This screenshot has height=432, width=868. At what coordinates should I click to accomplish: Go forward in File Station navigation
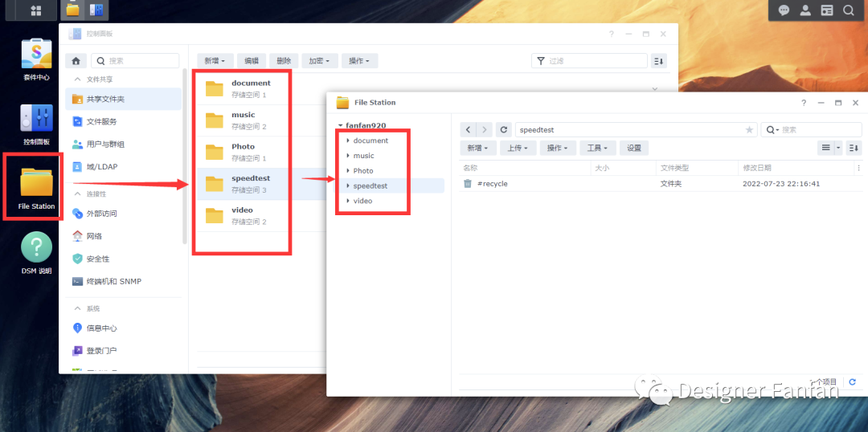tap(484, 129)
